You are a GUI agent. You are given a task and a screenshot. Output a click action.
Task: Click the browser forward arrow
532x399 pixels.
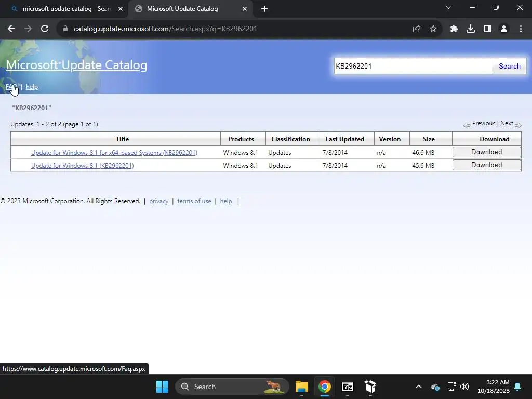tap(28, 29)
